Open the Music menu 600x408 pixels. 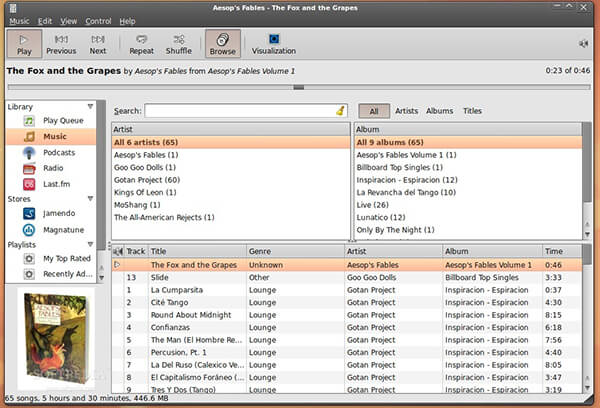[x=19, y=21]
